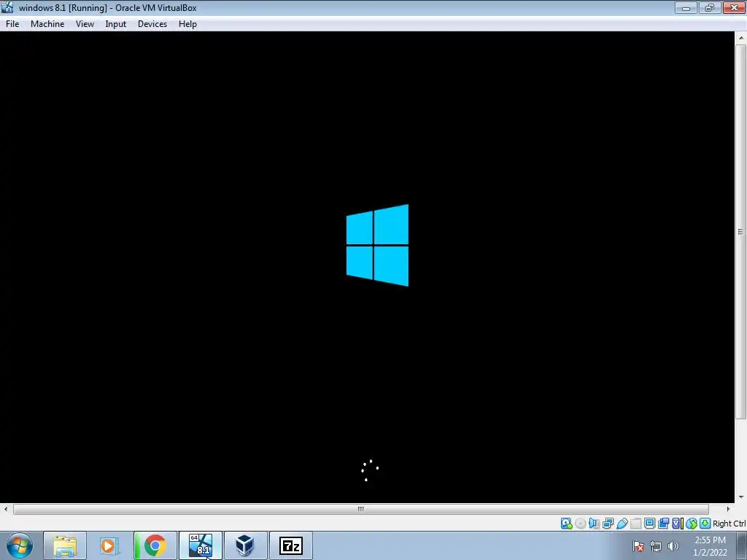Open the File menu
This screenshot has height=560, width=747.
click(x=12, y=24)
